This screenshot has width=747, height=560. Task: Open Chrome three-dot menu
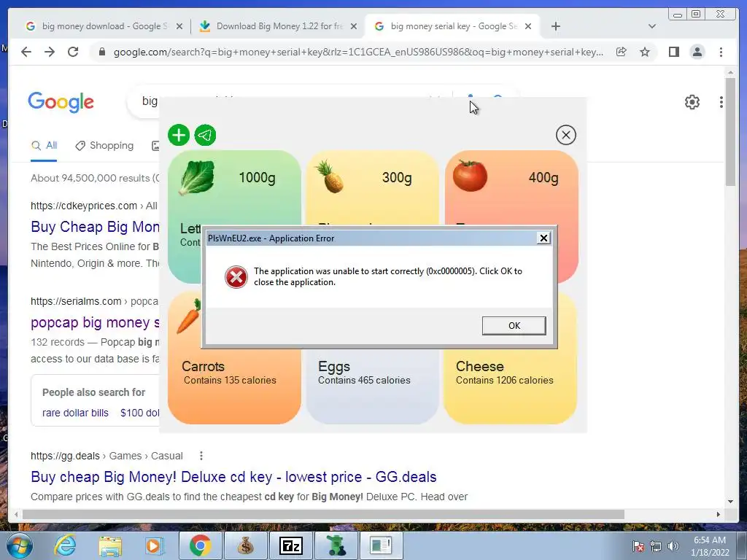pyautogui.click(x=721, y=52)
